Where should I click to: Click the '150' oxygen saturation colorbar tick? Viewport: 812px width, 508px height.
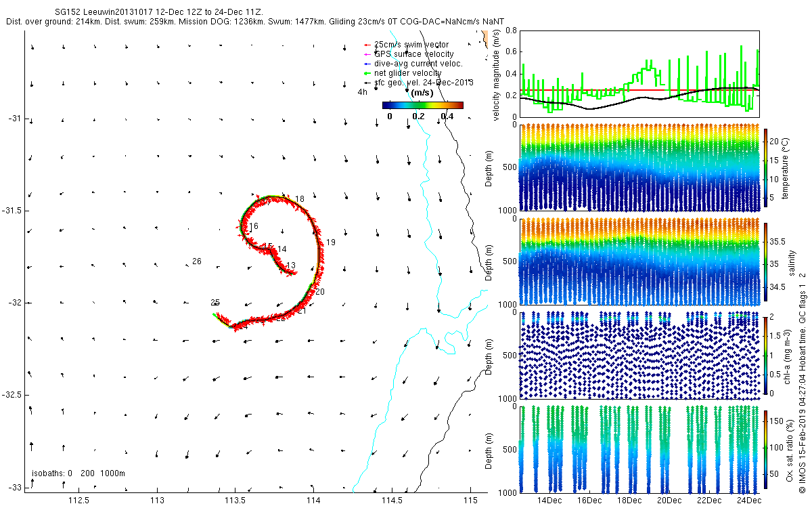(x=778, y=422)
